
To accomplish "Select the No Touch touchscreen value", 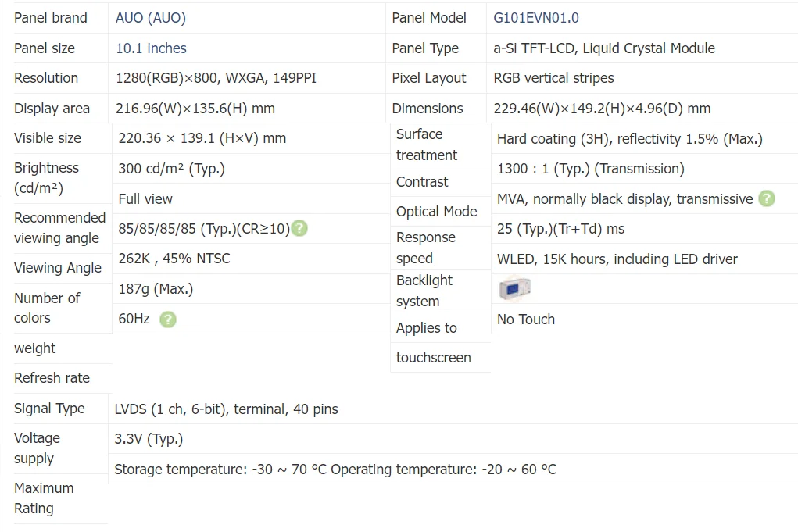I will click(526, 320).
